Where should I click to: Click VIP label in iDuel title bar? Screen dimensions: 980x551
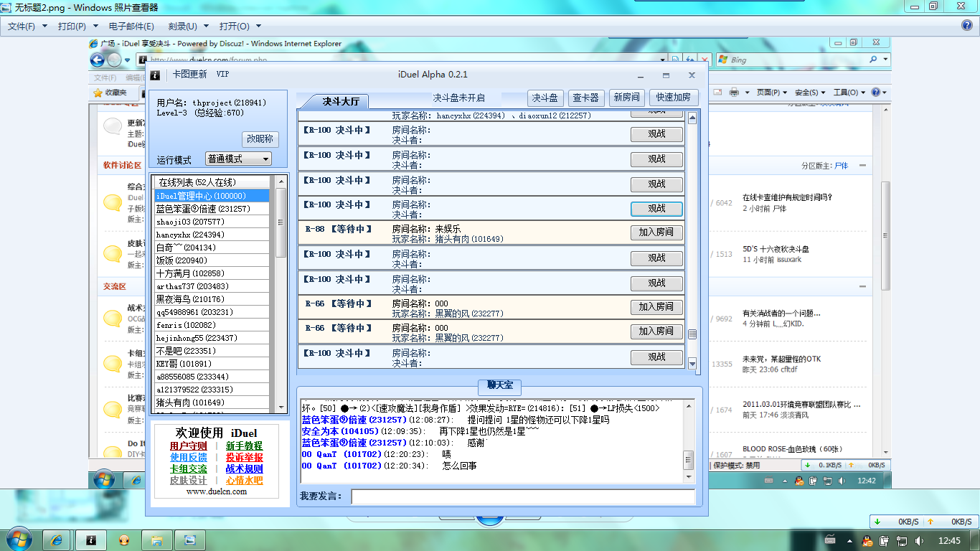(x=223, y=74)
